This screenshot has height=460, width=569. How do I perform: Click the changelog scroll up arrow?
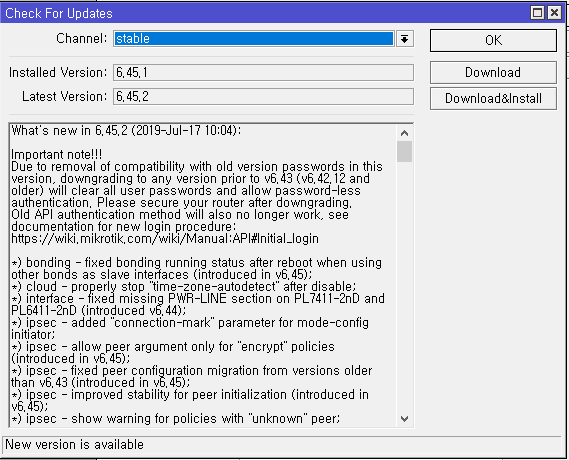click(404, 133)
